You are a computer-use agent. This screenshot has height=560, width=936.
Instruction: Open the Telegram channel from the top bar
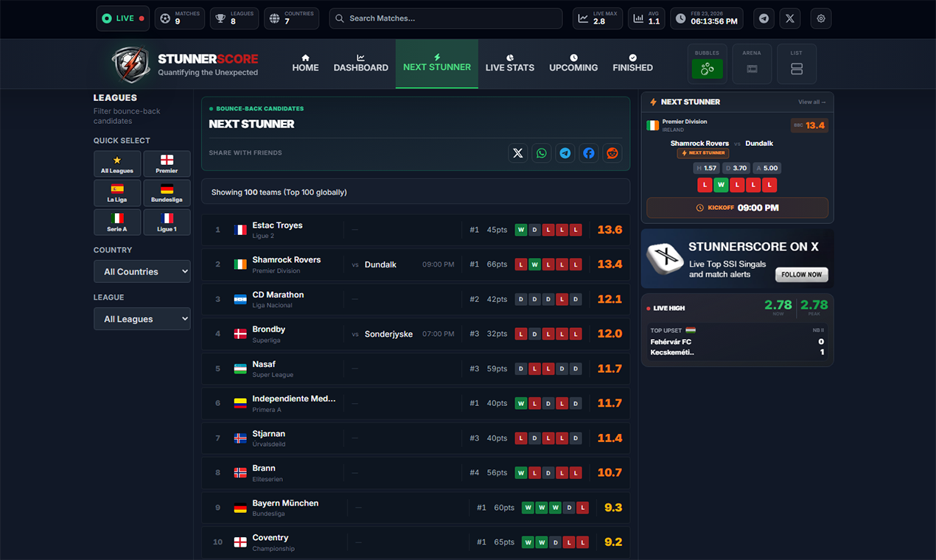pos(764,18)
